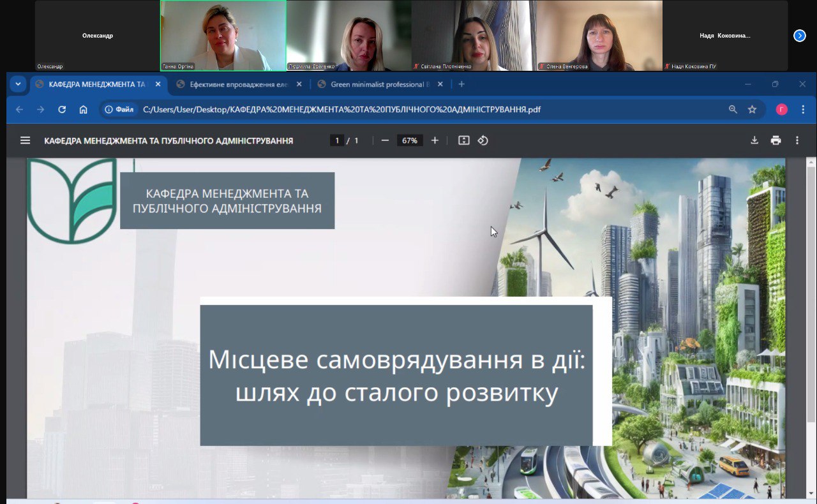Click the PDF title КАФЕДРА МЕНЕДЖМЕНТА in the toolbar
Screen dimensions: 817x504
coord(169,140)
